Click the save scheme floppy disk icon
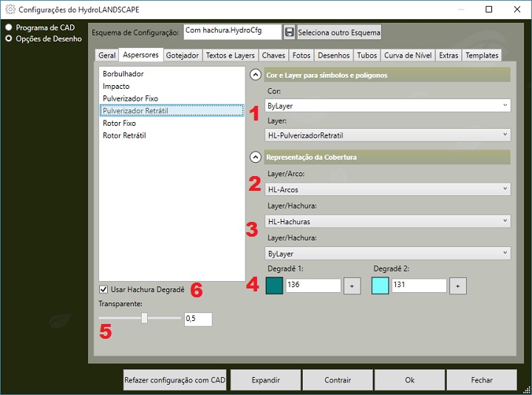The height and width of the screenshot is (395, 532). [289, 33]
